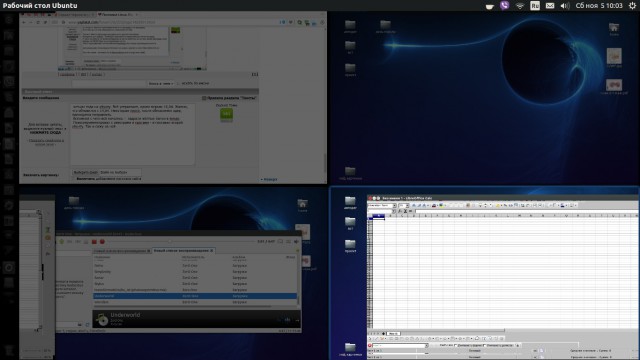Open the sound volume indicator
640x360 pixels.
565,6
